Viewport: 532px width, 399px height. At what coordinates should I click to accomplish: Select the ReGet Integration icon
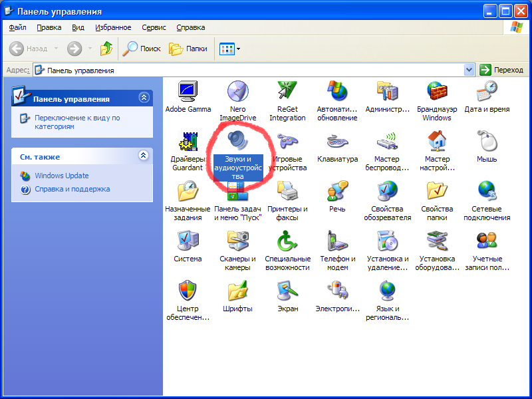coord(287,91)
